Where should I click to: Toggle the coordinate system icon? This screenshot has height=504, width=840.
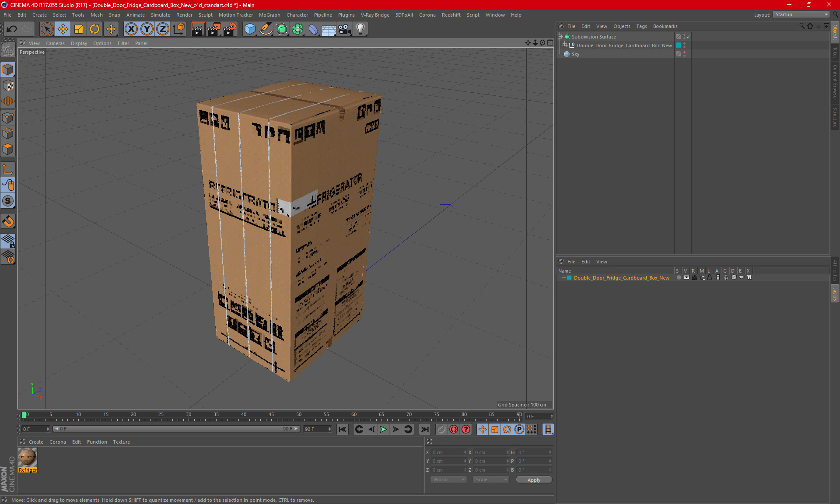tap(178, 29)
